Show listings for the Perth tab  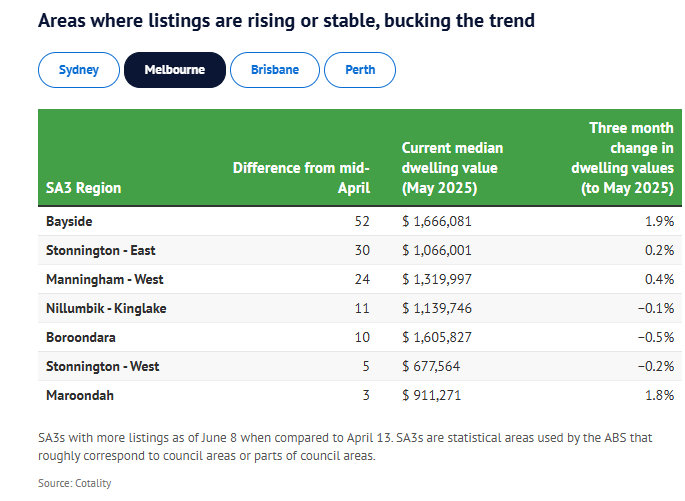[x=360, y=70]
